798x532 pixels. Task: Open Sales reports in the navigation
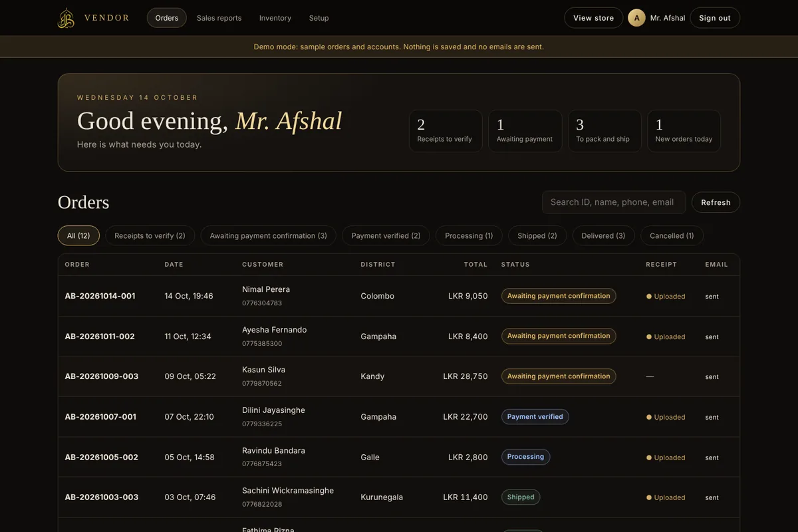click(x=219, y=18)
